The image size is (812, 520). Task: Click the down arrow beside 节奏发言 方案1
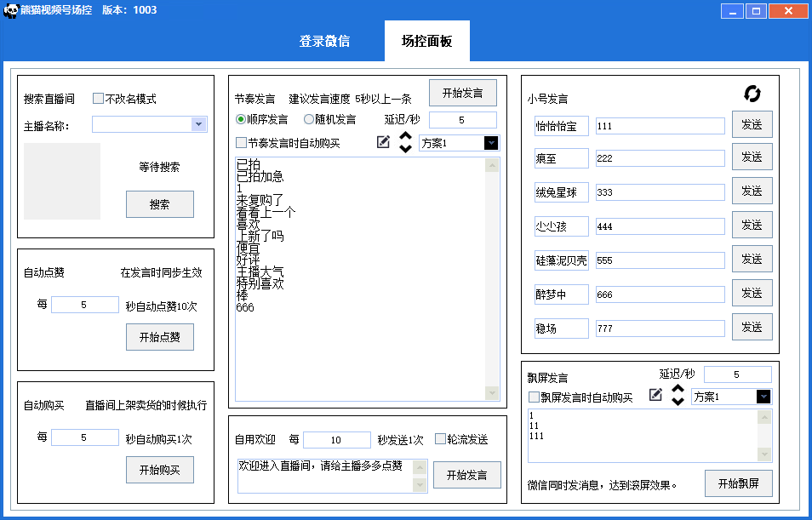click(405, 148)
